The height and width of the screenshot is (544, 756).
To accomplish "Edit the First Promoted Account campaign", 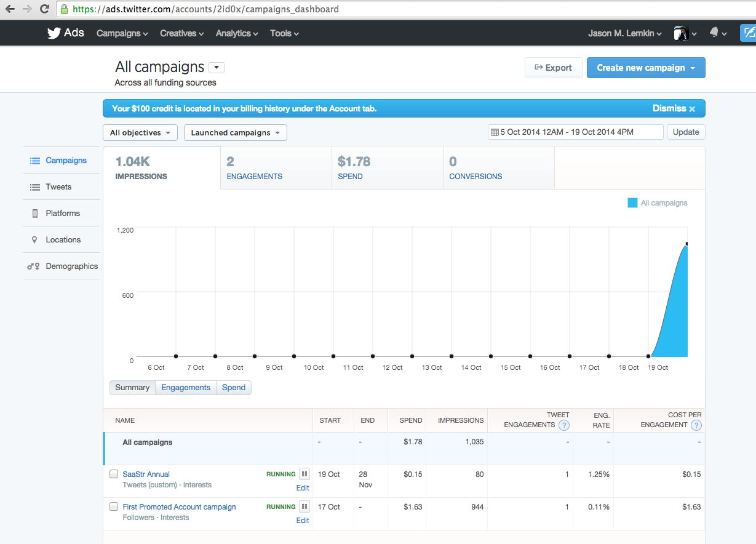I will click(x=303, y=521).
